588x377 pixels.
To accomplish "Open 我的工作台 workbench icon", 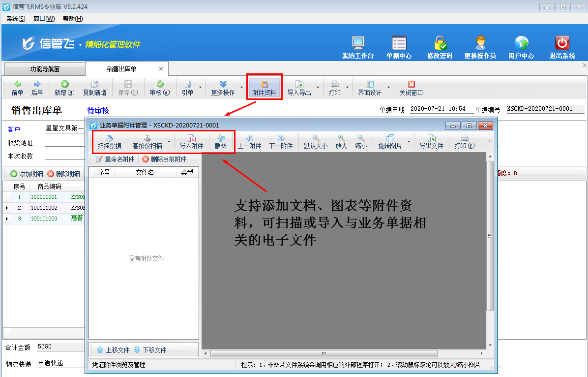I will [358, 47].
